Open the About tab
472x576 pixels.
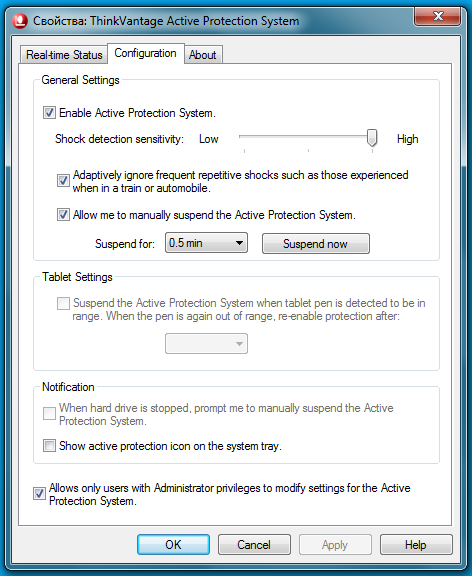[x=203, y=55]
